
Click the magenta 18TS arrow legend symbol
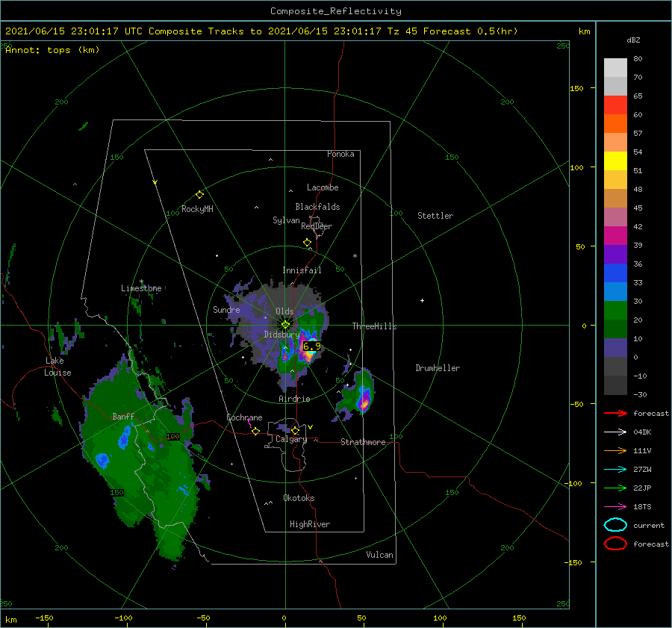click(615, 507)
